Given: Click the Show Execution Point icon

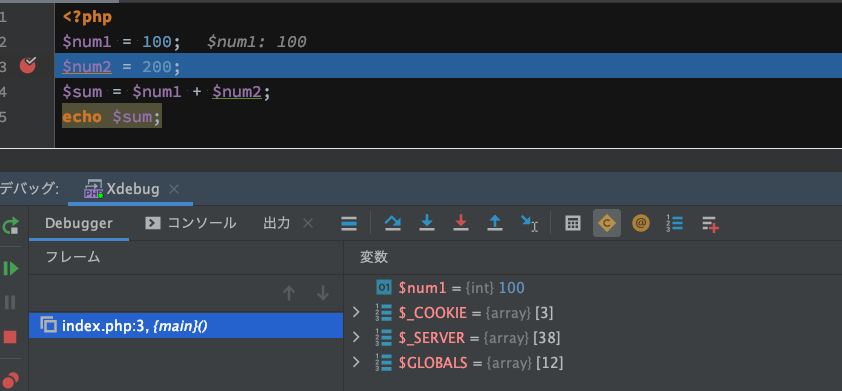Looking at the screenshot, I should click(349, 223).
